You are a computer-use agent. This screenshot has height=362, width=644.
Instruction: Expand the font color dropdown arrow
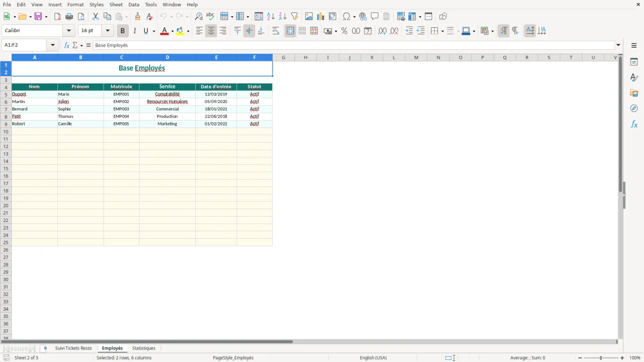pyautogui.click(x=172, y=31)
